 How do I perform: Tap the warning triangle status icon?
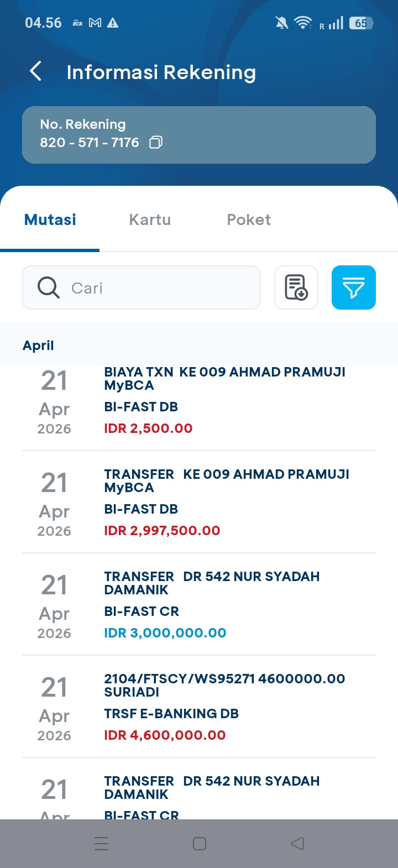point(113,23)
